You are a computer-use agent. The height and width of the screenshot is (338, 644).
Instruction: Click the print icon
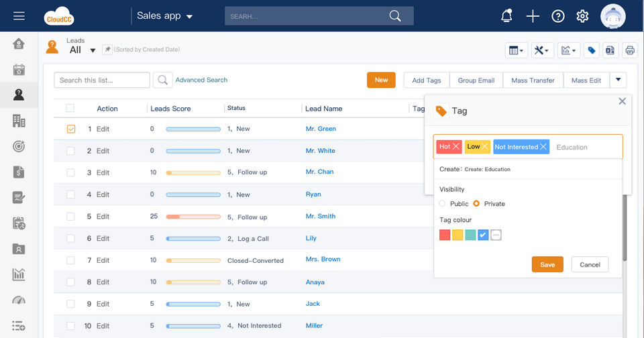coord(630,50)
